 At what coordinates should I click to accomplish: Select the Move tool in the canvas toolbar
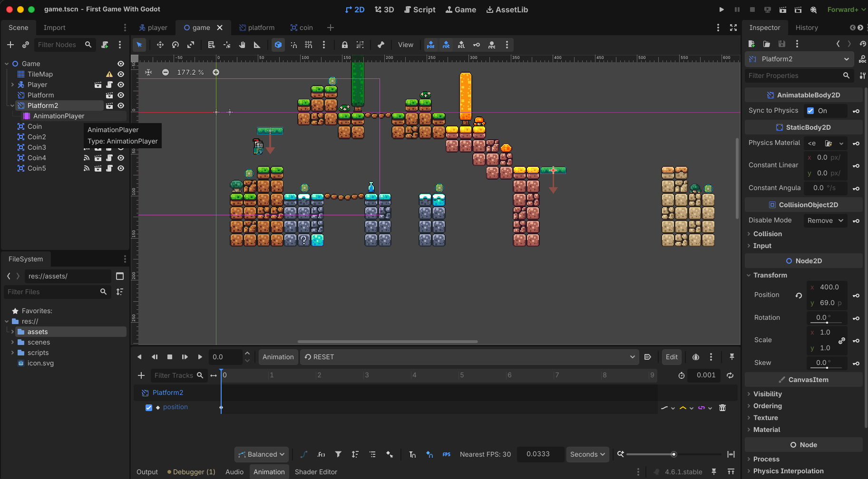point(160,45)
